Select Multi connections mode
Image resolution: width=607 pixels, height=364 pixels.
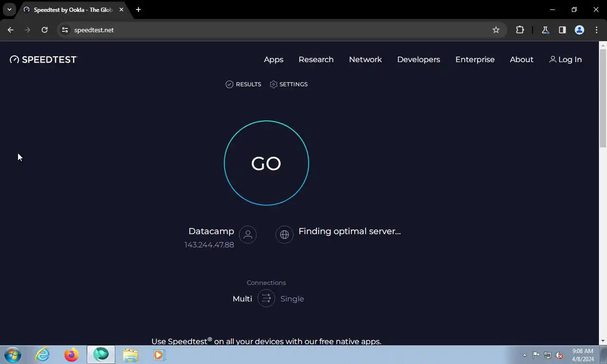click(x=242, y=299)
